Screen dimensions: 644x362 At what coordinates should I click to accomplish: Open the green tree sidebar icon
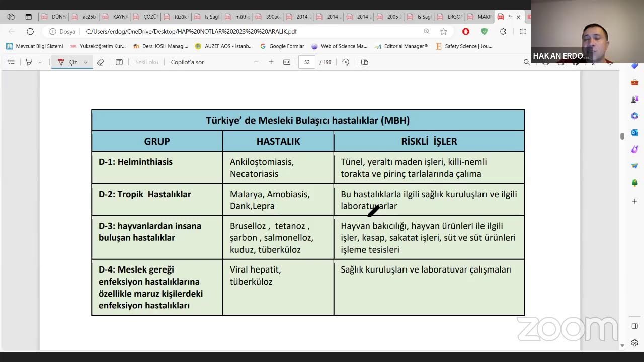click(x=635, y=183)
